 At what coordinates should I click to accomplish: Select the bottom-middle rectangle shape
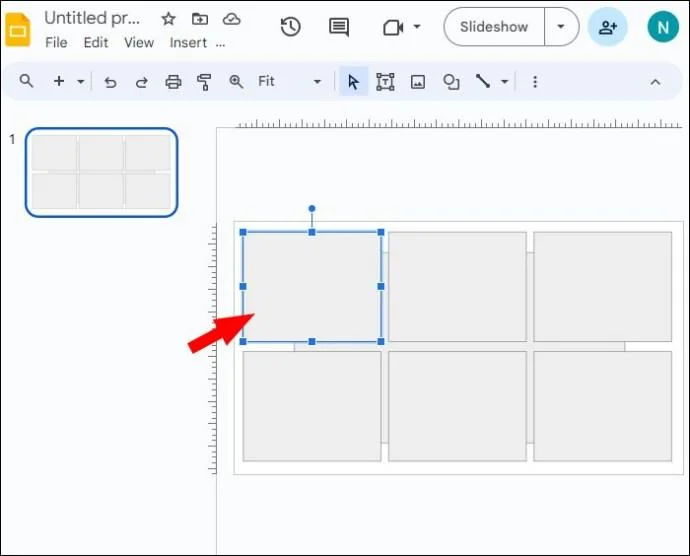coord(457,406)
